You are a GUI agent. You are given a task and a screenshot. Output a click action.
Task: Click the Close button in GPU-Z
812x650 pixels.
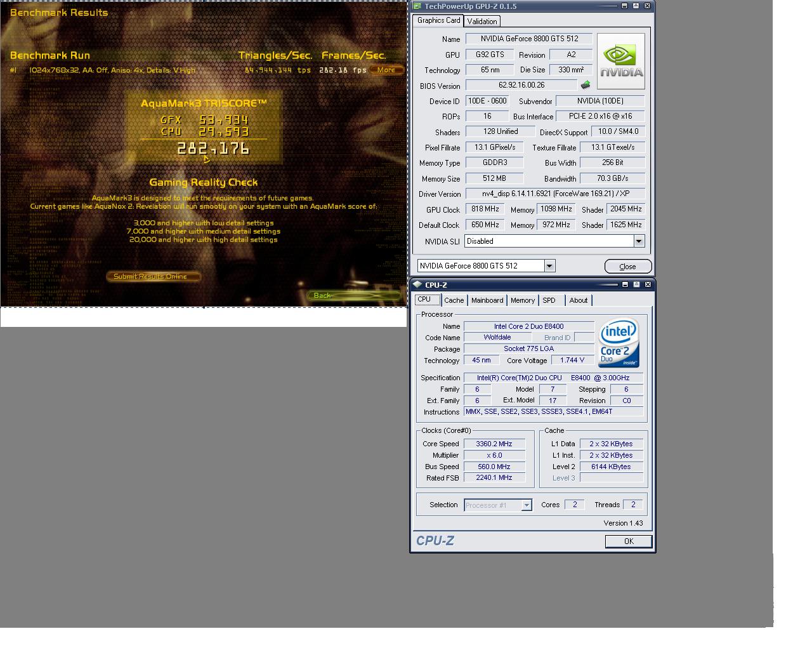[627, 266]
